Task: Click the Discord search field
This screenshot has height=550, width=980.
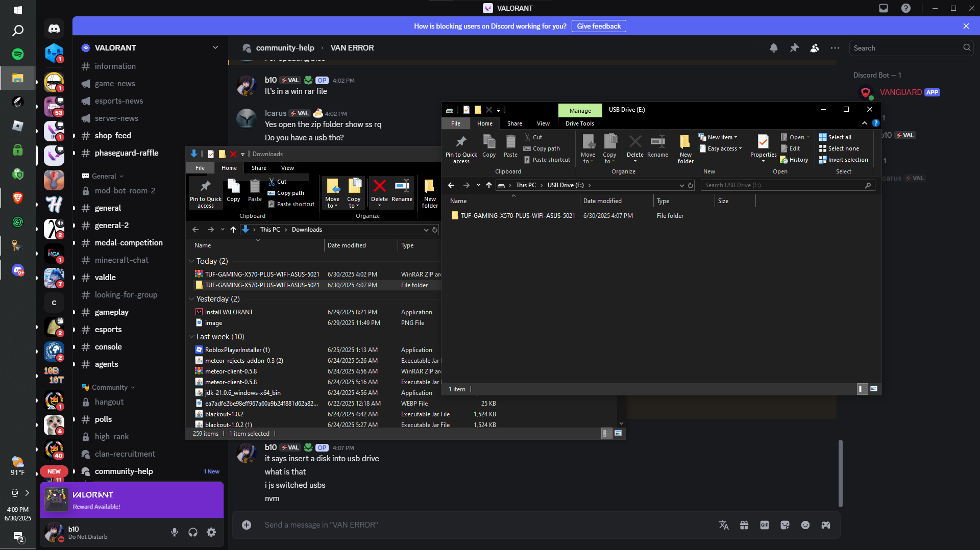Action: point(912,48)
